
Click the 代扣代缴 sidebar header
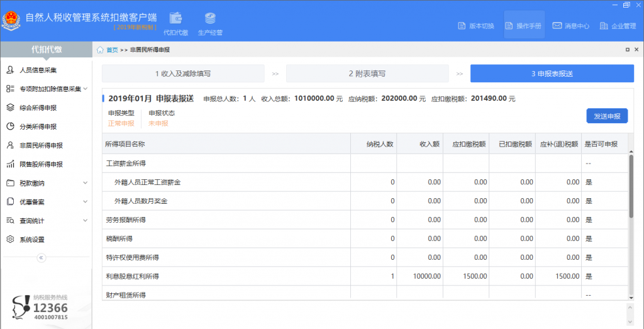click(47, 49)
